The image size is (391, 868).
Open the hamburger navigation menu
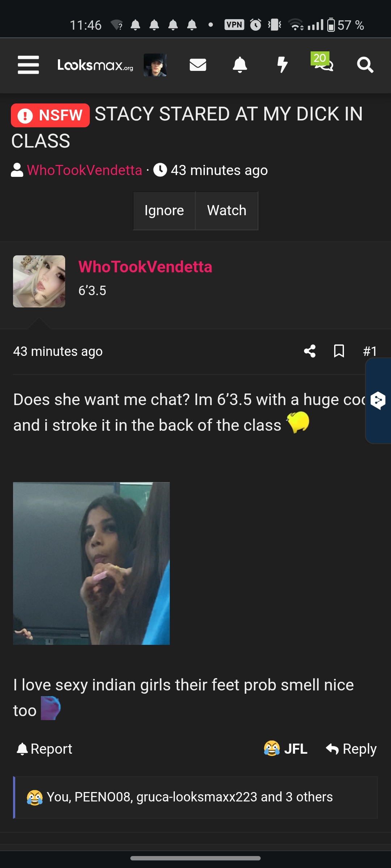point(28,65)
